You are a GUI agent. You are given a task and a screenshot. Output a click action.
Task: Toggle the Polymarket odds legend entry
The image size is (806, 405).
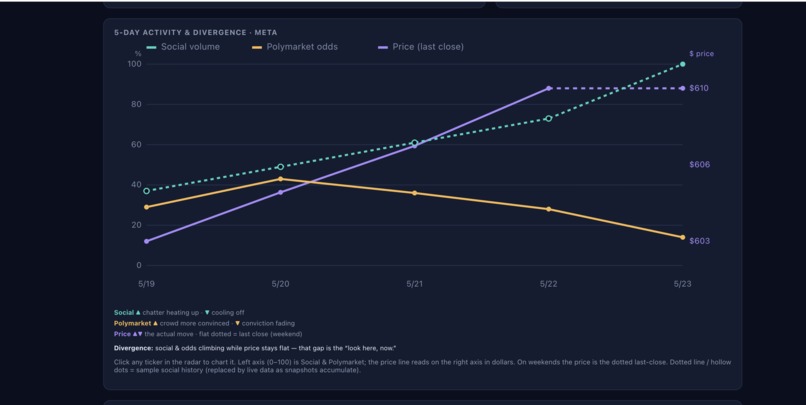click(295, 47)
